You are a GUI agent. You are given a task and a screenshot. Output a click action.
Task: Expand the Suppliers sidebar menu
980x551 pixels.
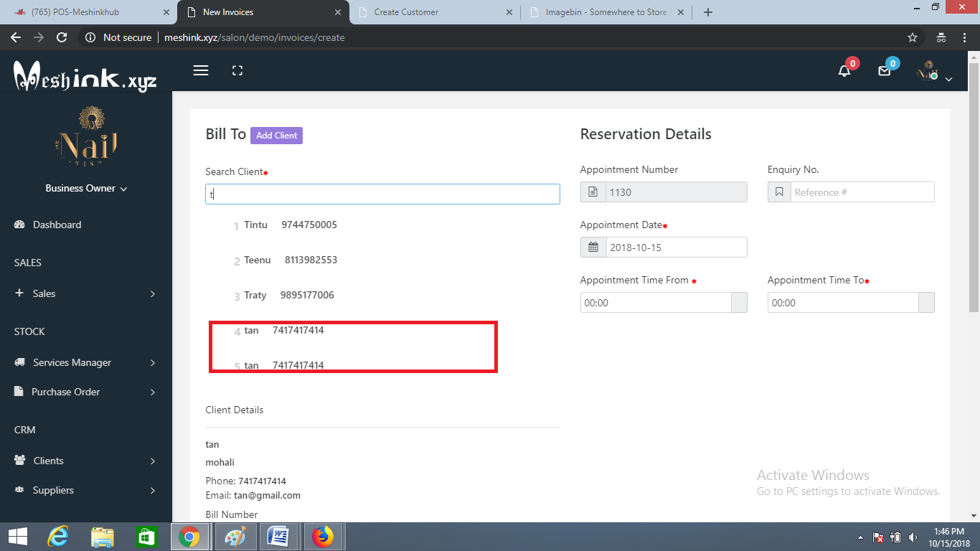click(86, 490)
